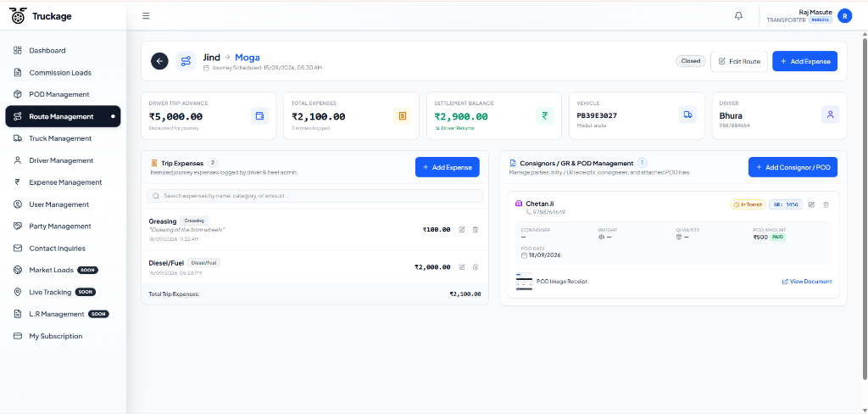
Task: Delete Chetan Ji consignor record
Action: tap(826, 204)
